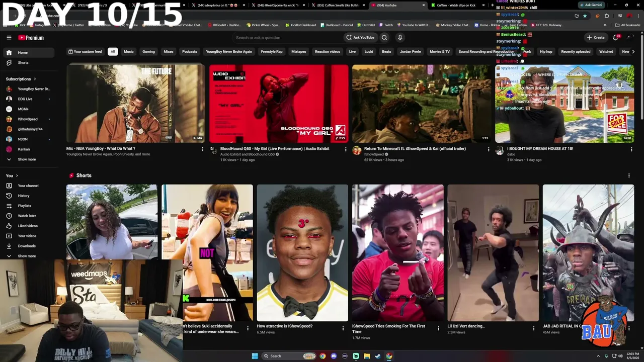Click the Chrome bookmark star icon
This screenshot has height=362, width=644.
(x=585, y=16)
